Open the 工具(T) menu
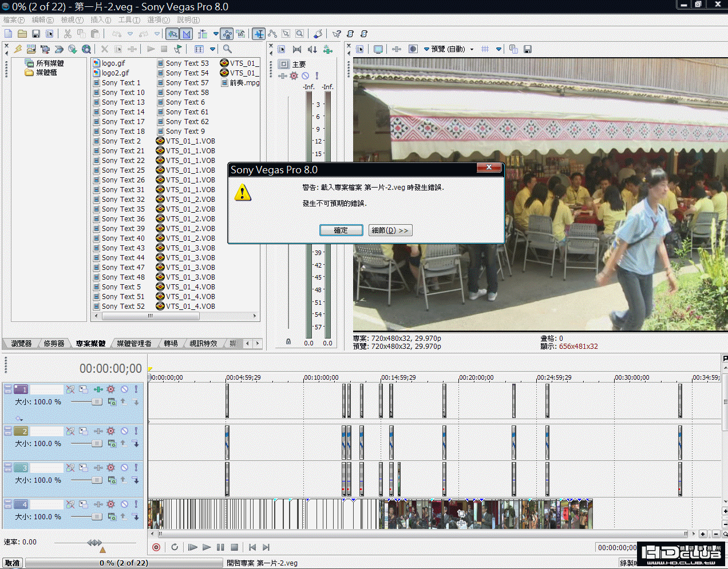The width and height of the screenshot is (728, 569). [x=129, y=20]
